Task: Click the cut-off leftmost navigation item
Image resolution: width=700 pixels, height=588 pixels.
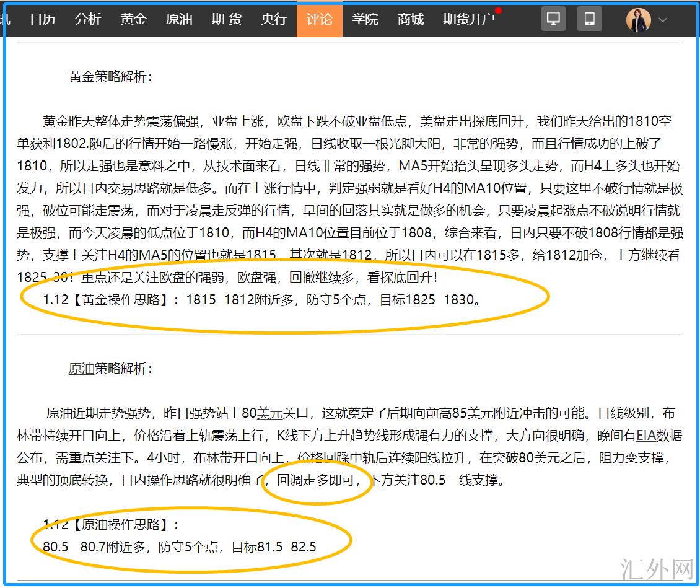Action: pyautogui.click(x=6, y=19)
